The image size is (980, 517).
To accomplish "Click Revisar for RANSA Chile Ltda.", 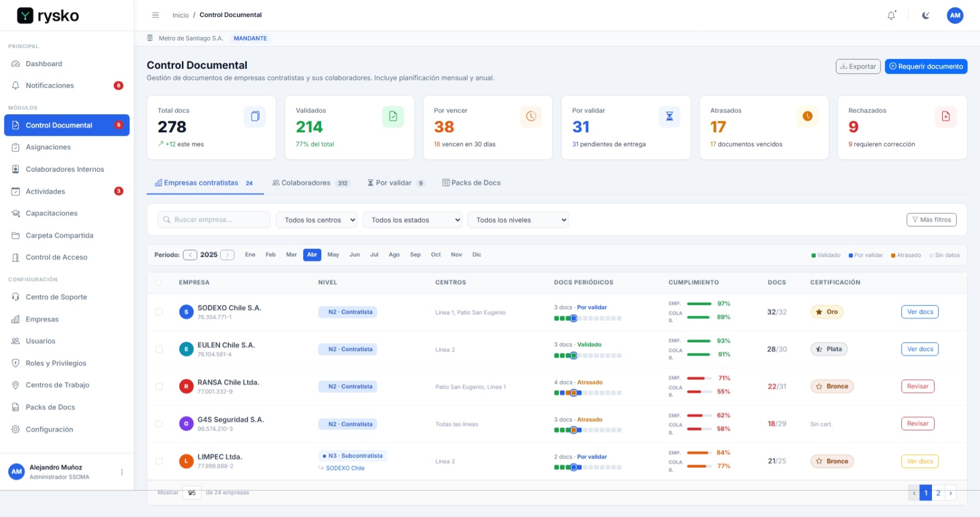I will point(918,386).
